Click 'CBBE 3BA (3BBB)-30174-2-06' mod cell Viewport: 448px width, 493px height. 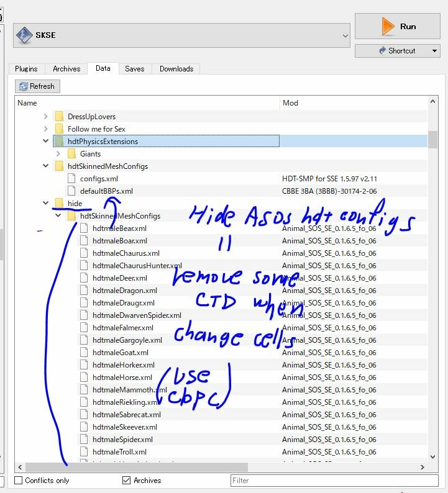pos(329,191)
